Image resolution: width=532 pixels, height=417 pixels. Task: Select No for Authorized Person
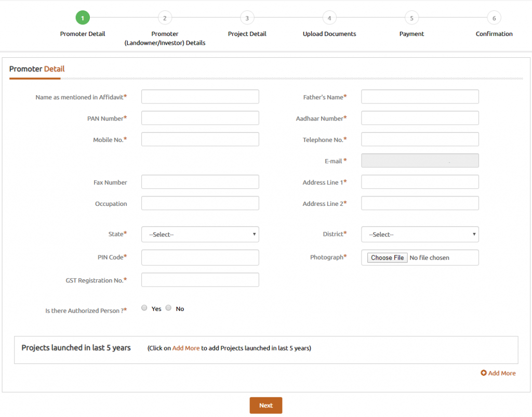(168, 308)
